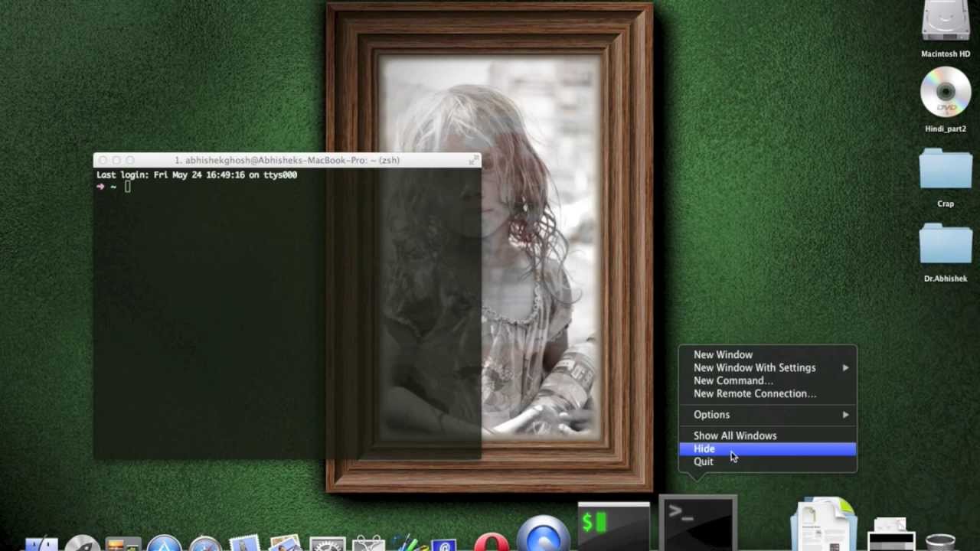Click the iTerm dollar-sign icon in Dock
980x551 pixels.
pyautogui.click(x=613, y=527)
